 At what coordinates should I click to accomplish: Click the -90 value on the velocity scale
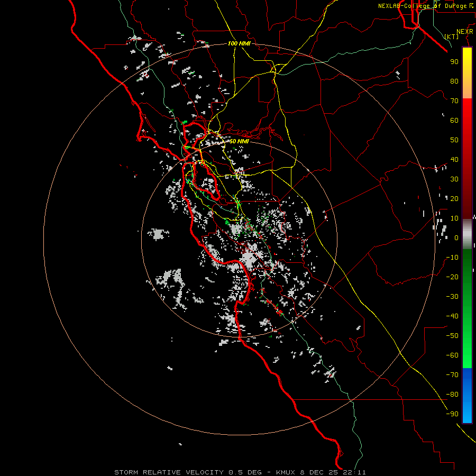click(452, 414)
